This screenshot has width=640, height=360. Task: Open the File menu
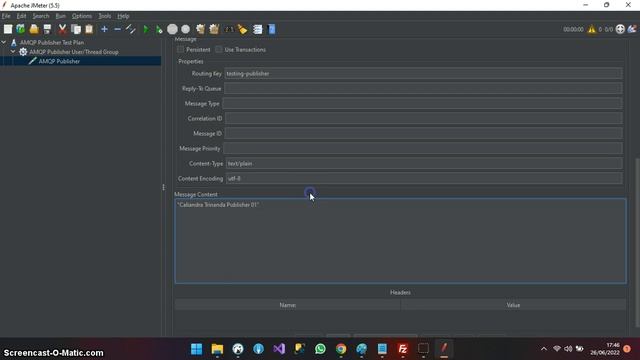(x=6, y=16)
